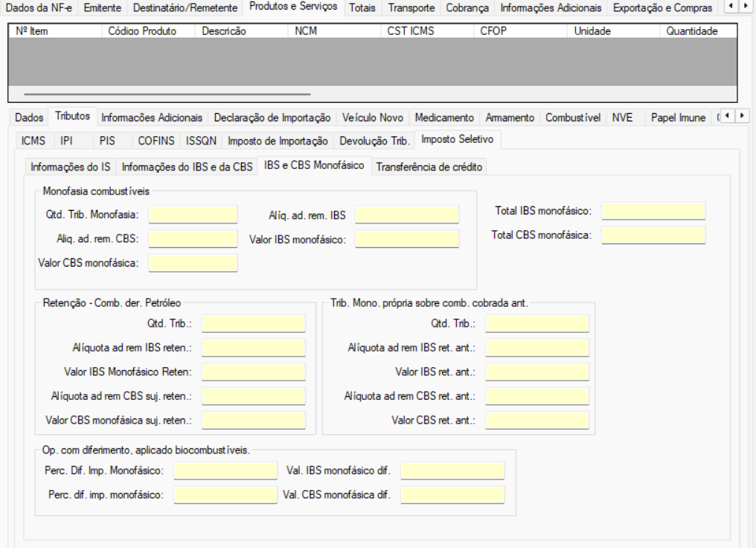Select the Imposto Seletivo tab
The width and height of the screenshot is (756, 548).
tap(458, 139)
